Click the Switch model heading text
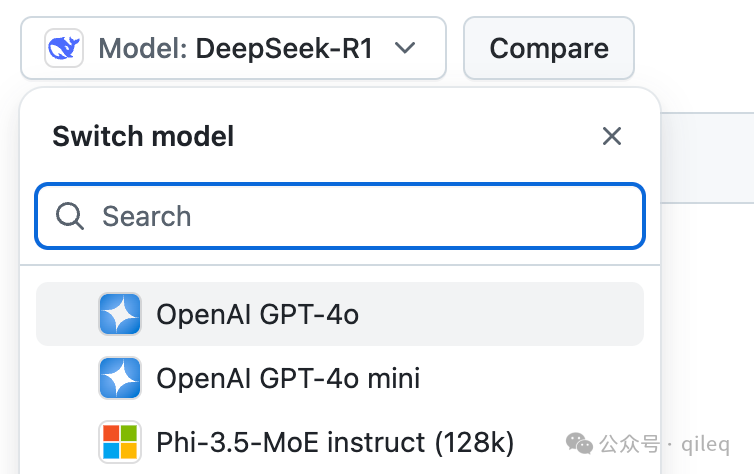Screen dimensions: 754x474 (x=143, y=136)
